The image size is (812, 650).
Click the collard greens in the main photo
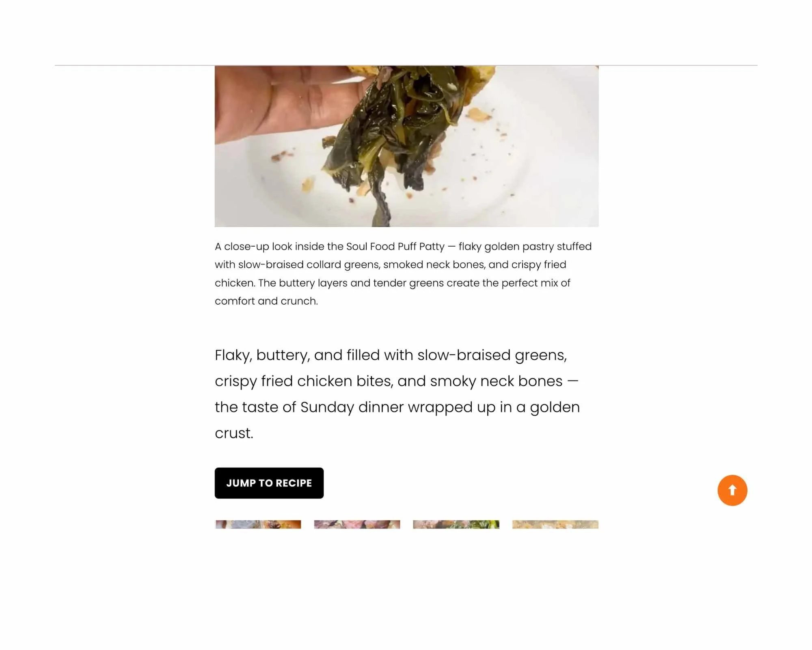[x=390, y=130]
